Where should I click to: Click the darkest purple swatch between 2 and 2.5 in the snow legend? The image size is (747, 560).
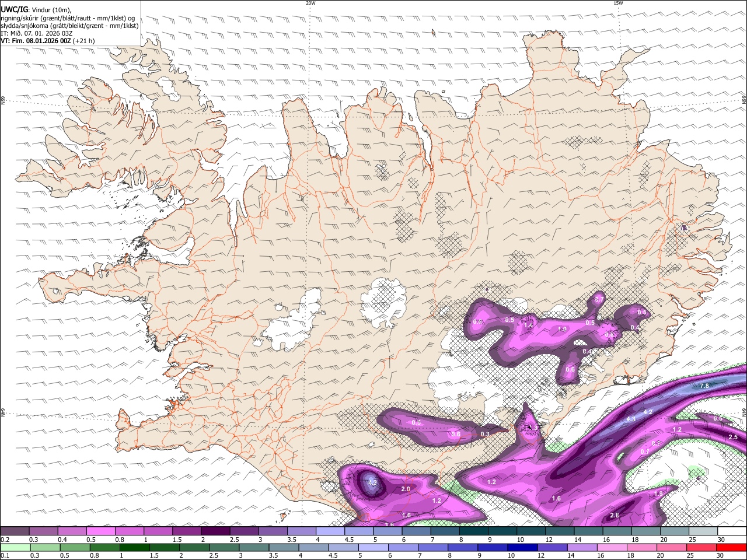(215, 531)
